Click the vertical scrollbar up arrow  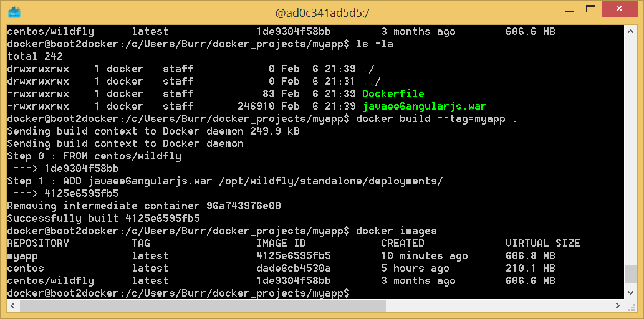[630, 31]
